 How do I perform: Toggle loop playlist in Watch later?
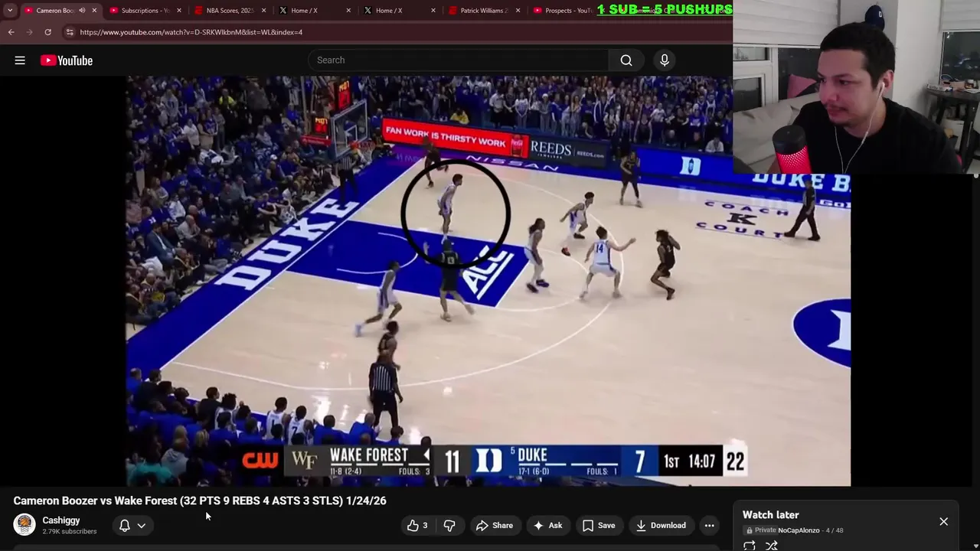coord(750,545)
